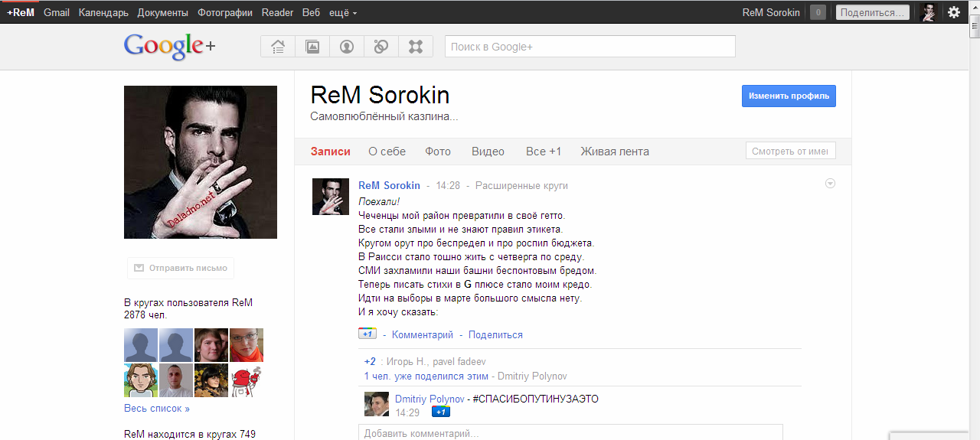Click the Google+ search field
Screen dimensions: 980x440
tap(590, 47)
